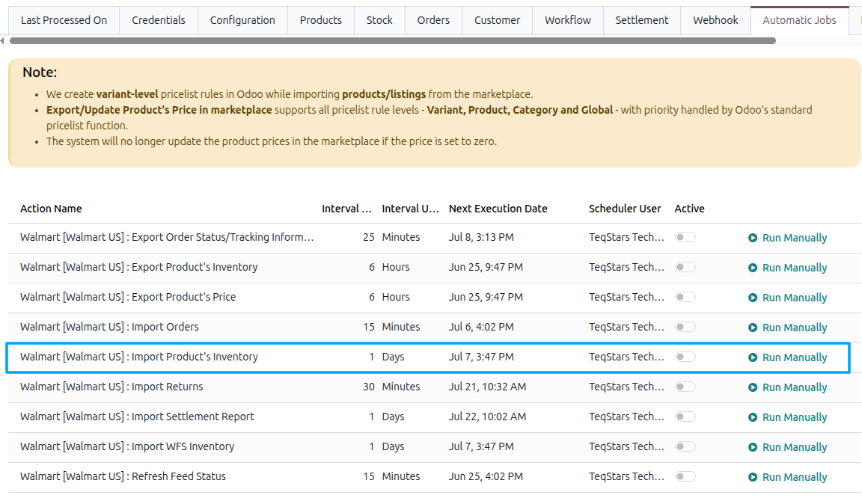Click play icon for Export Order Status row
Screen dimensions: 862x504
pyautogui.click(x=753, y=238)
